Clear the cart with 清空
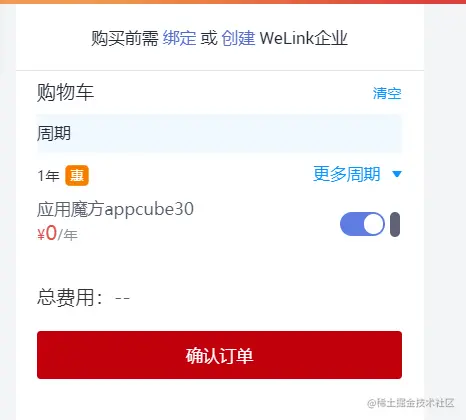The width and height of the screenshot is (466, 420). tap(387, 93)
